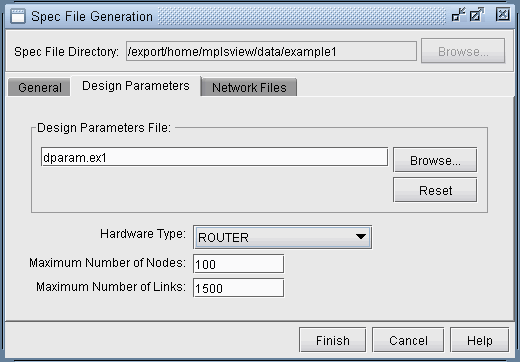Close the Spec File Generation dialog

coord(502,15)
